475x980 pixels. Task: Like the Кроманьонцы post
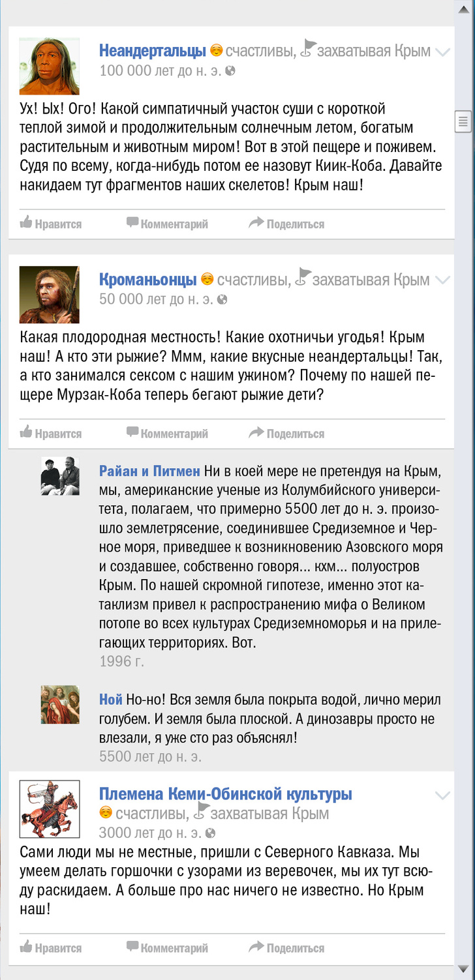coord(51,433)
